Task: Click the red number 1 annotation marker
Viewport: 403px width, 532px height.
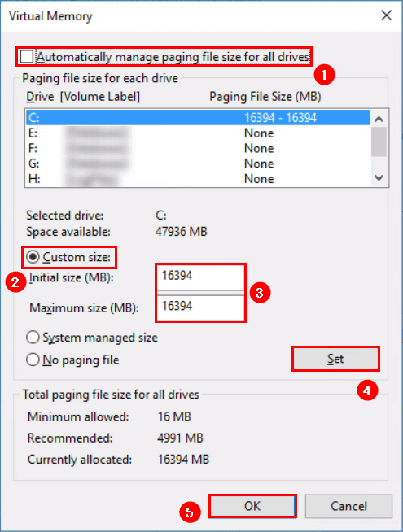Action: pyautogui.click(x=324, y=75)
